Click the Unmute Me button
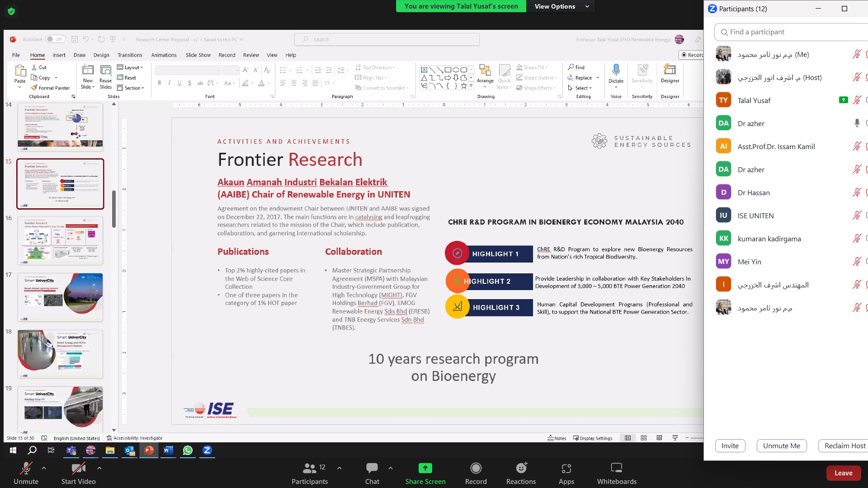The image size is (868, 488). (781, 446)
